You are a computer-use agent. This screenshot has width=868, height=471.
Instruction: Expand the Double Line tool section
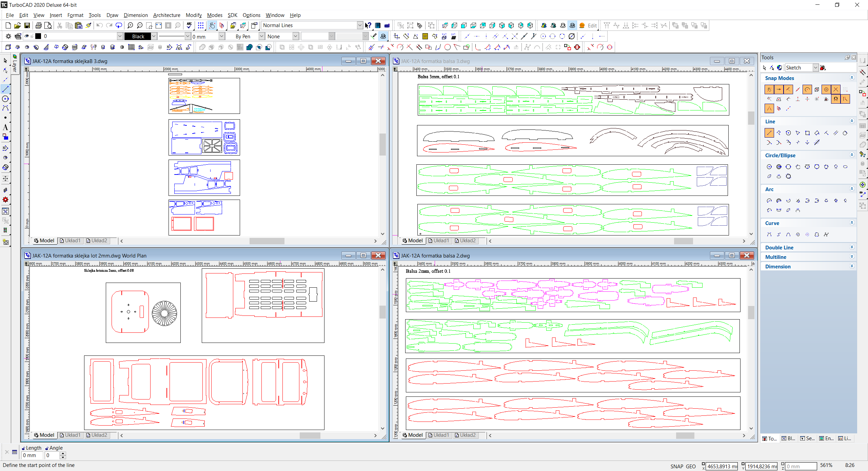(851, 247)
